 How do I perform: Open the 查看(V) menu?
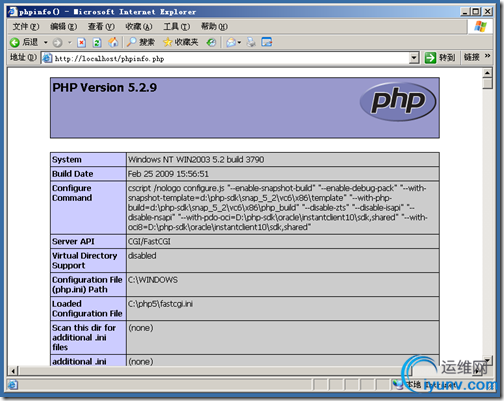coord(101,26)
